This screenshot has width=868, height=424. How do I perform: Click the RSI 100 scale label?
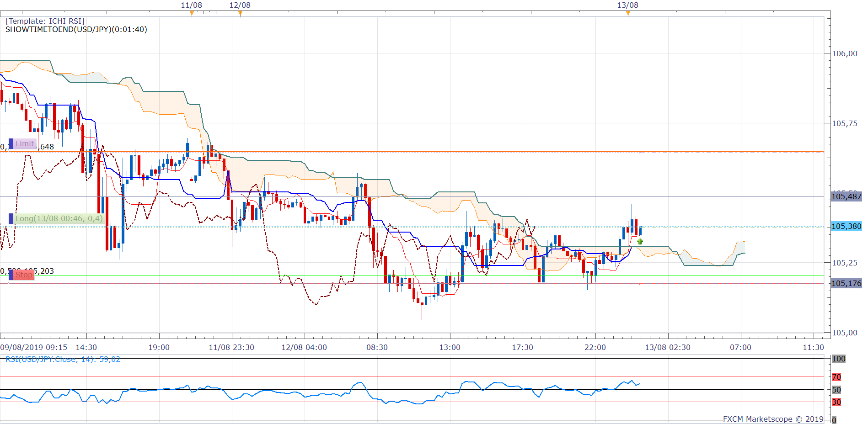pos(838,359)
